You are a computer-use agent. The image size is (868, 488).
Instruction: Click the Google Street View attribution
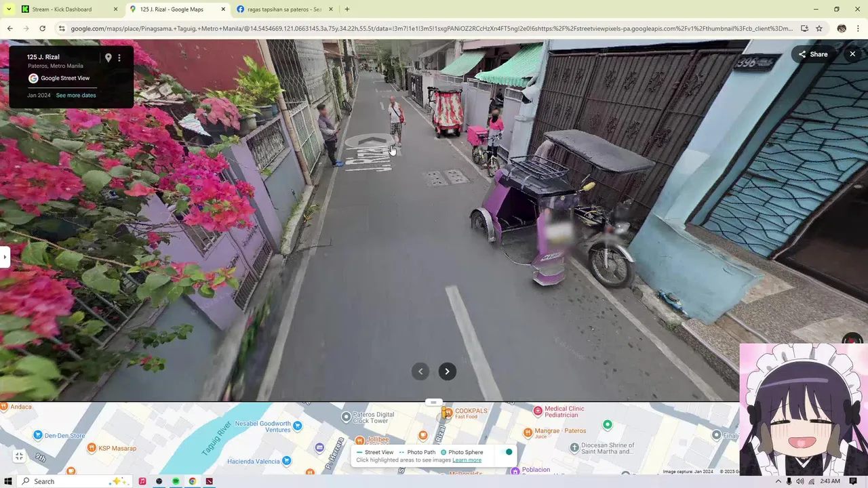click(x=58, y=78)
